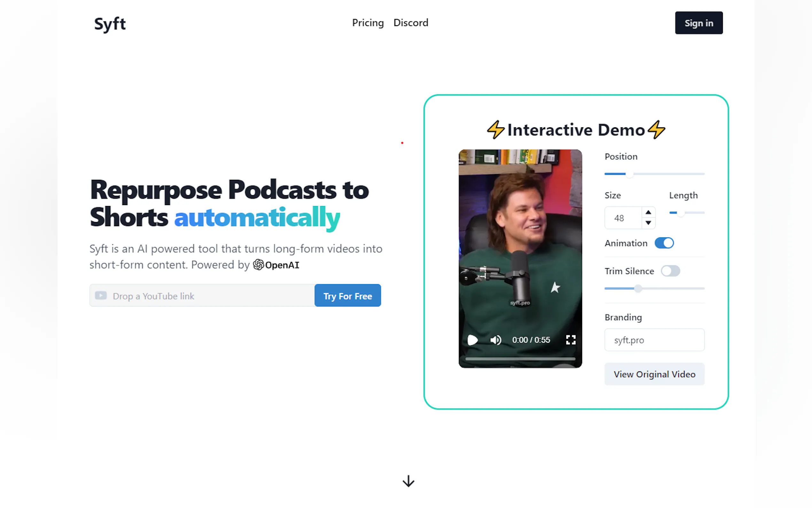
Task: Click the right lightning bolt emoji
Action: (x=656, y=130)
